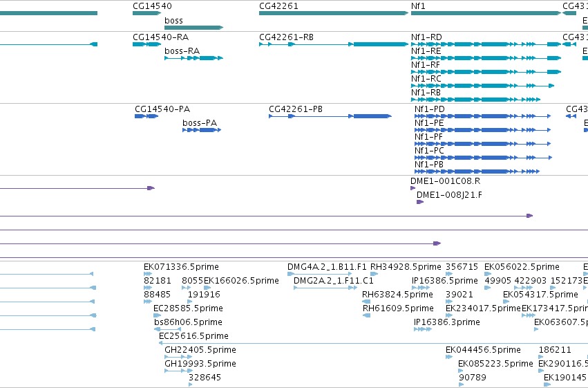Image resolution: width=588 pixels, height=388 pixels.
Task: Click the Nf1-RD transcript label
Action: pyautogui.click(x=426, y=37)
